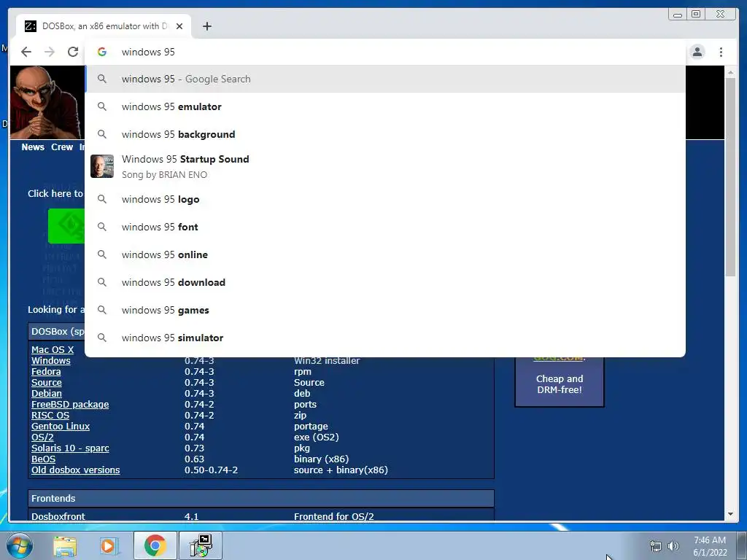Open the Old dosbox versions link
Image resolution: width=747 pixels, height=560 pixels.
pos(76,470)
